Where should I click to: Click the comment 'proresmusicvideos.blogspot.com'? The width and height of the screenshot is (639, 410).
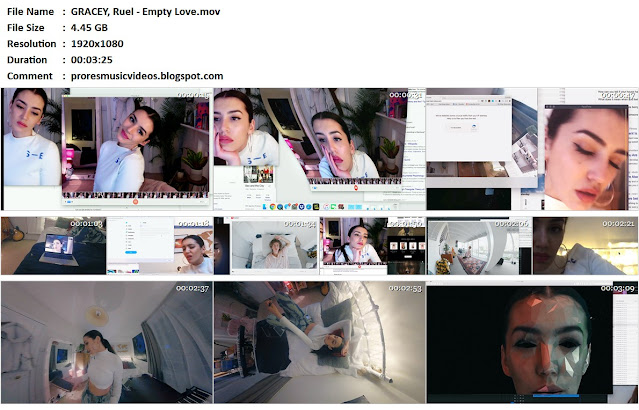(x=147, y=76)
